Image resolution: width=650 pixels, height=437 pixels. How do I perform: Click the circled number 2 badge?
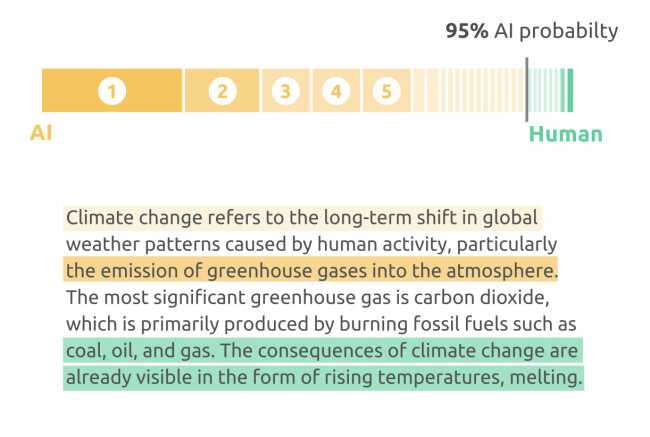(223, 91)
